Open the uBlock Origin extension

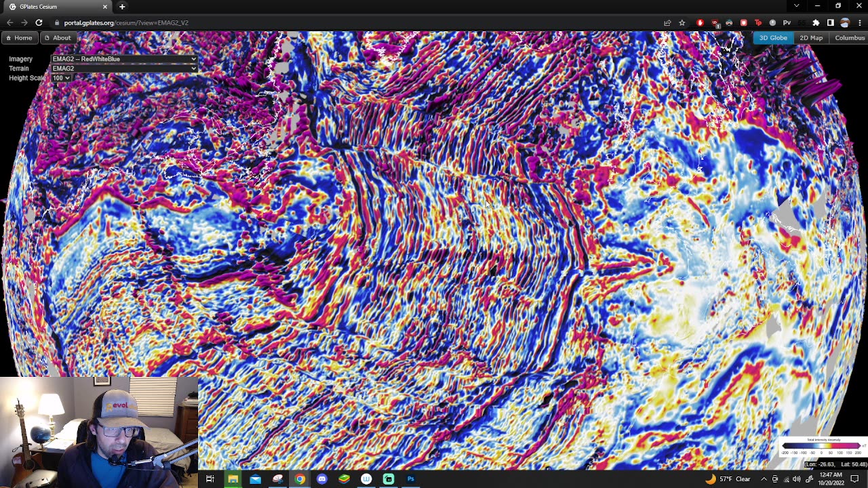pyautogui.click(x=715, y=23)
